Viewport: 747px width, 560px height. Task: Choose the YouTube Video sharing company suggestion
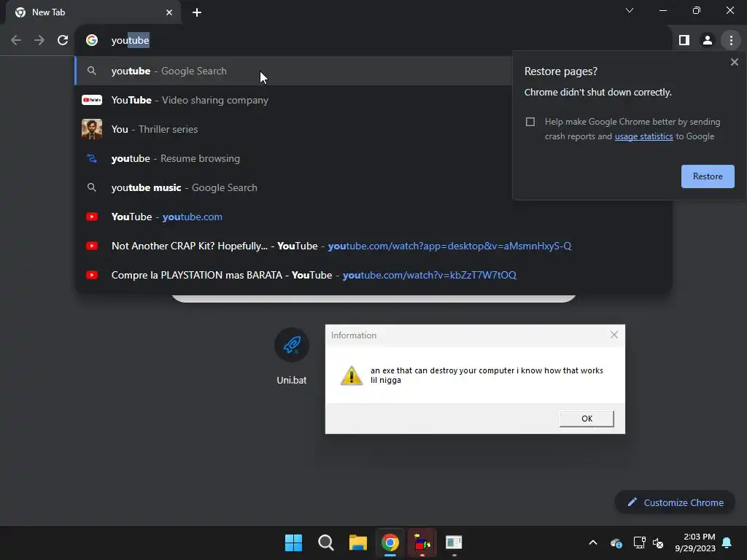coord(293,100)
